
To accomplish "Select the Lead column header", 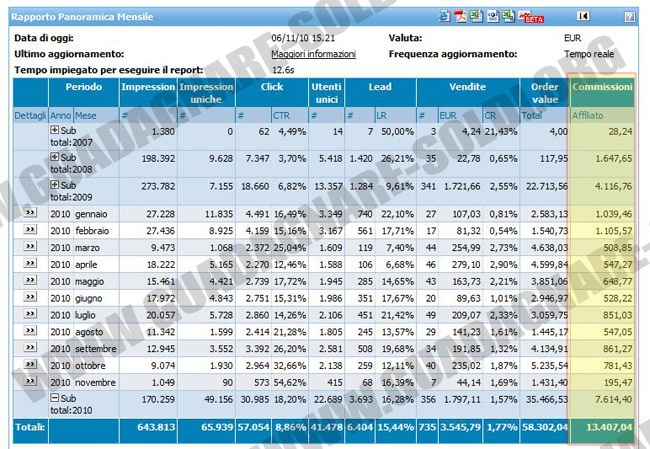I will pos(380,87).
